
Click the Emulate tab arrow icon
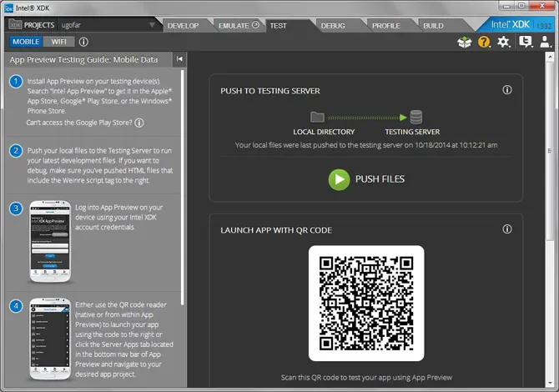click(255, 24)
